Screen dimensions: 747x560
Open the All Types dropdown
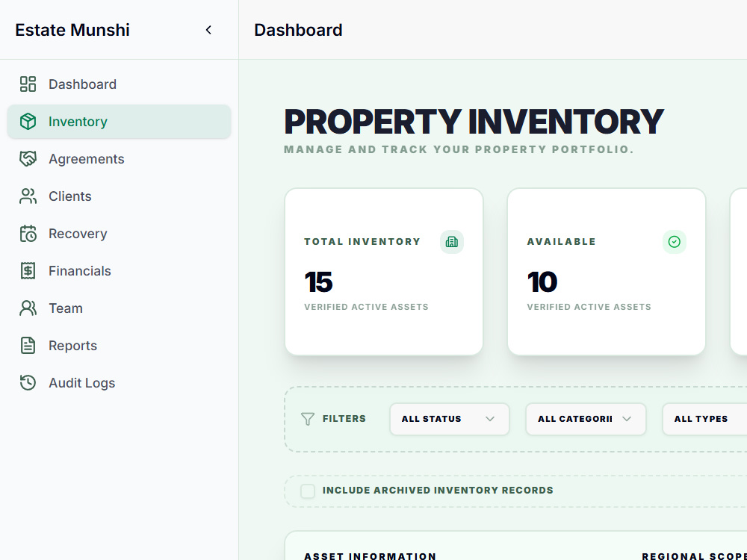pyautogui.click(x=704, y=419)
